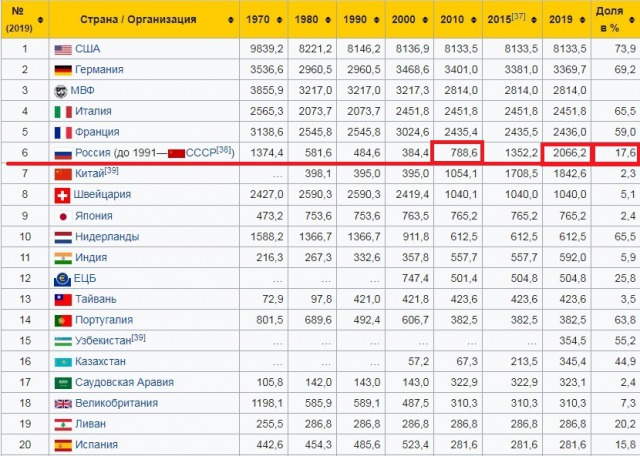This screenshot has height=456, width=640.
Task: Click the Swiss flag icon
Action: click(x=63, y=195)
